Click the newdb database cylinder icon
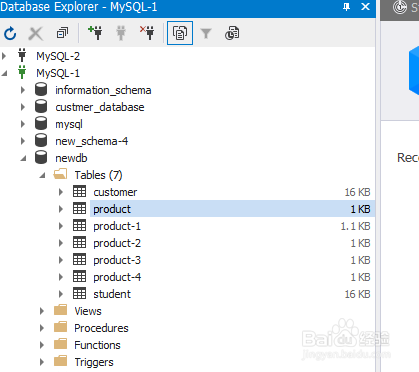The width and height of the screenshot is (419, 372). (x=41, y=158)
